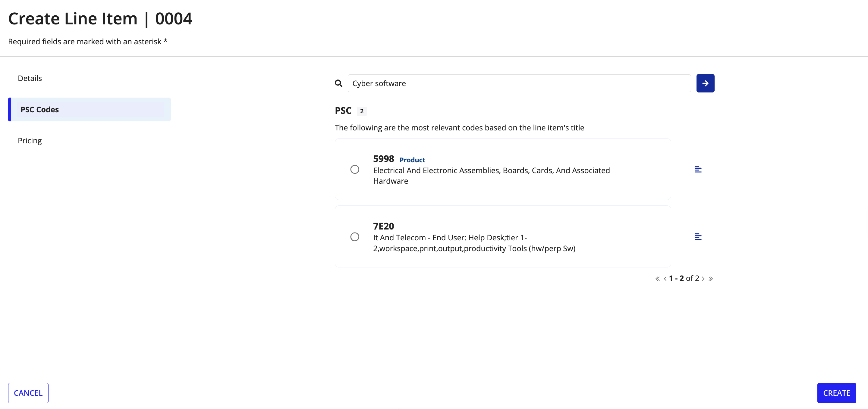Image resolution: width=868 pixels, height=409 pixels.
Task: Open details icon for PSC 5998
Action: coord(698,169)
